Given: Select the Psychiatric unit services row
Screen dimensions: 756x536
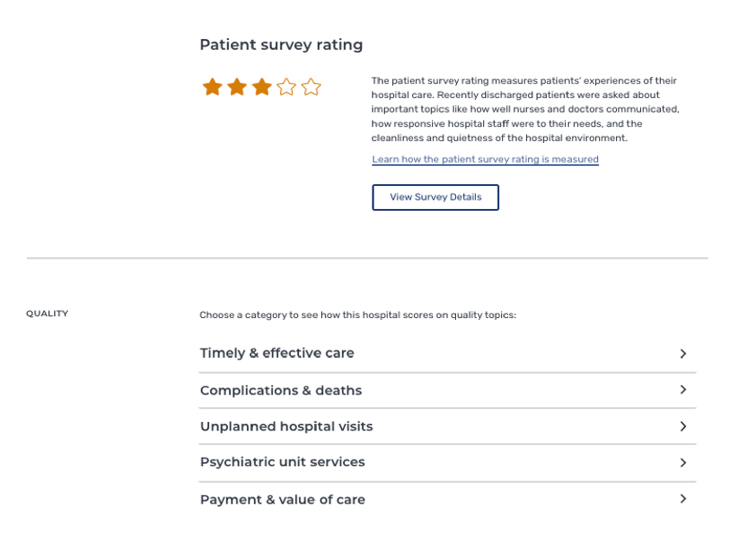Looking at the screenshot, I should (282, 462).
